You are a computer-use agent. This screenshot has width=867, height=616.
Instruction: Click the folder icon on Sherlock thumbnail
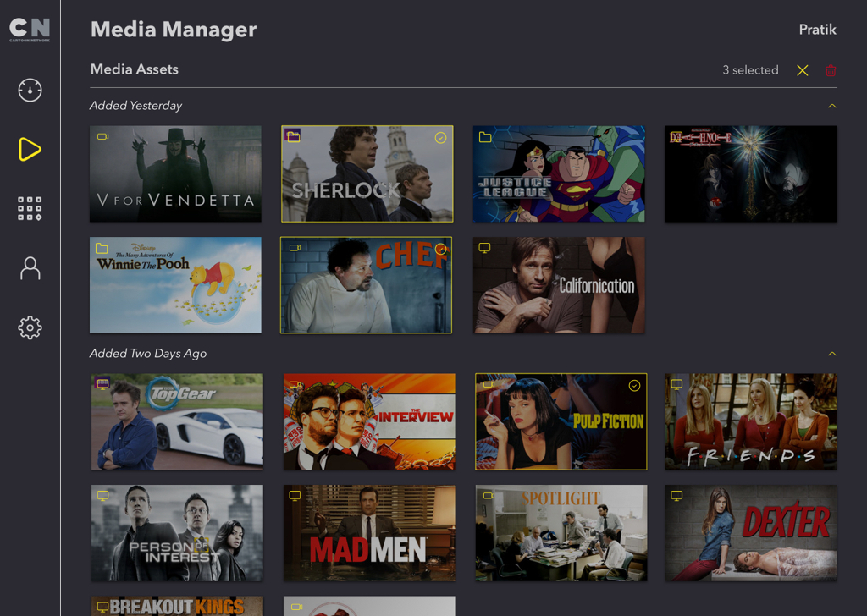pyautogui.click(x=294, y=136)
